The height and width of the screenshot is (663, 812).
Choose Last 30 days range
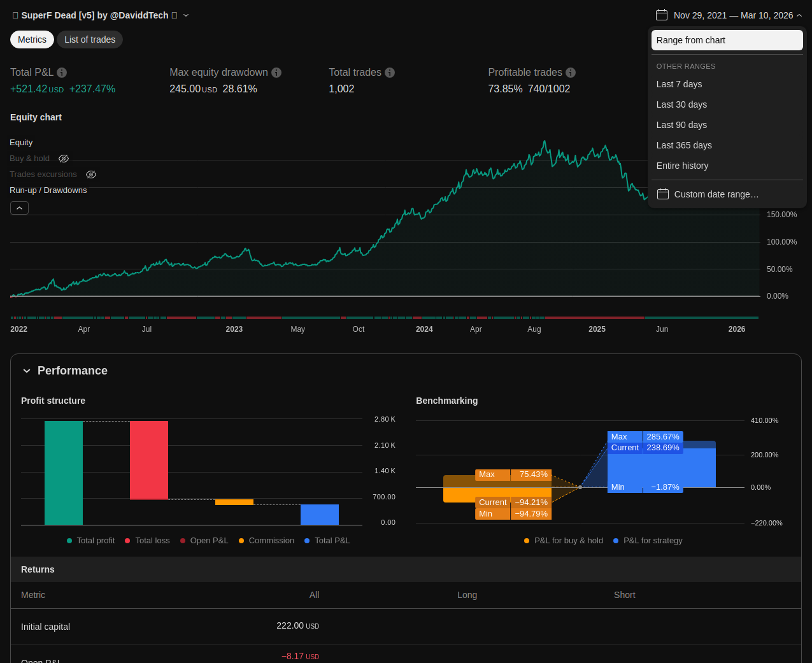[x=681, y=104]
